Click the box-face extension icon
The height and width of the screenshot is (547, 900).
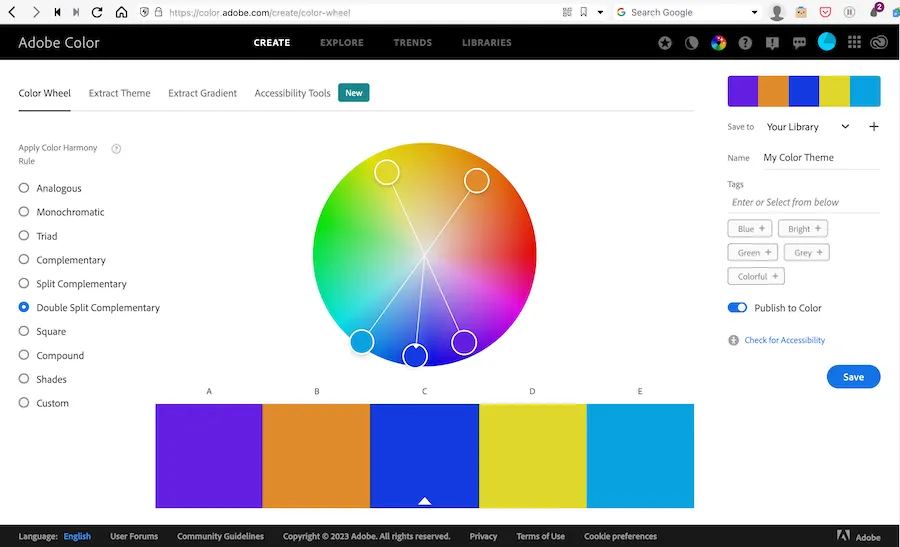point(801,12)
